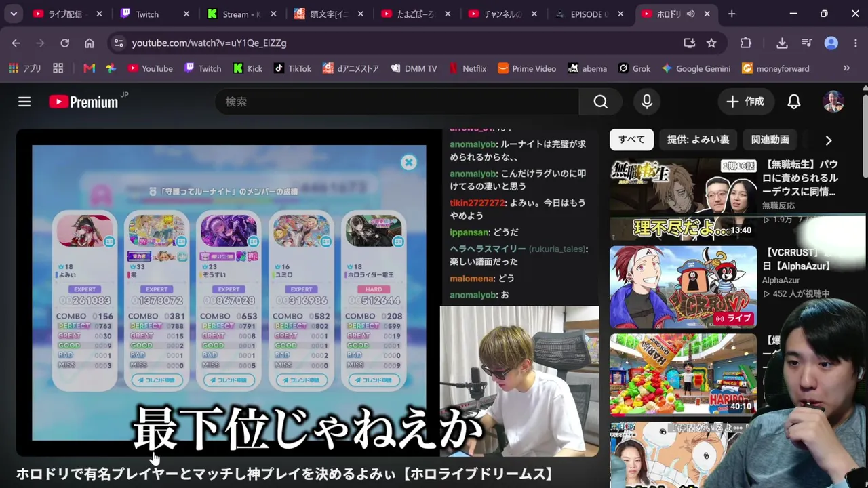The image size is (868, 488).
Task: Open the Prime Video bookmark
Action: pos(527,68)
